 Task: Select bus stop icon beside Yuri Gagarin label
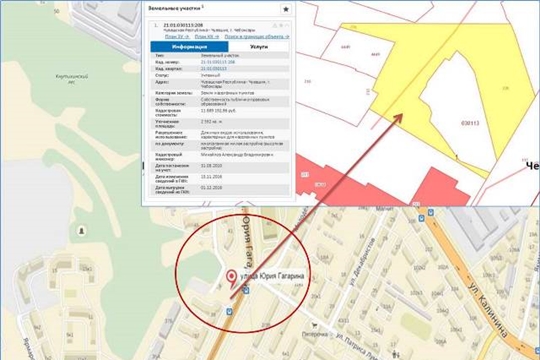[246, 290]
